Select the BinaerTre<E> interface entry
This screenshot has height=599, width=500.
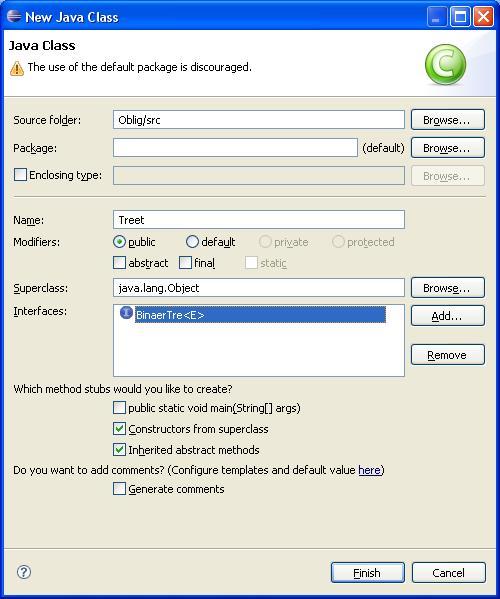(x=260, y=315)
